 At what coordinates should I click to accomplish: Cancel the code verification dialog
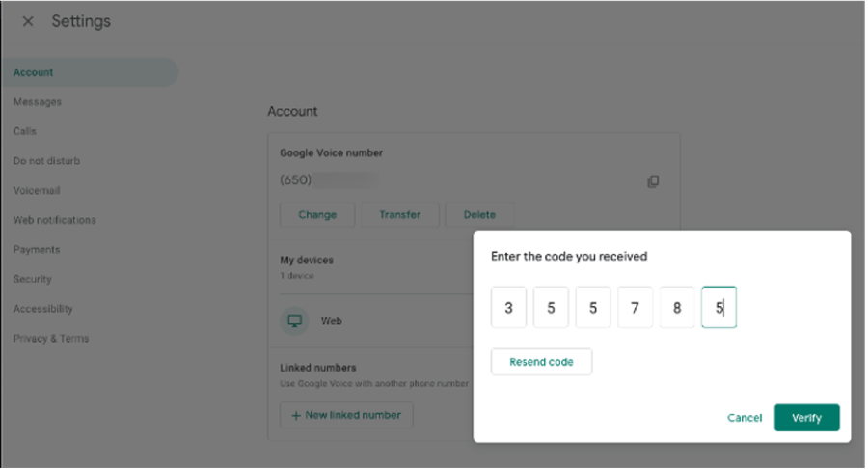pos(745,418)
